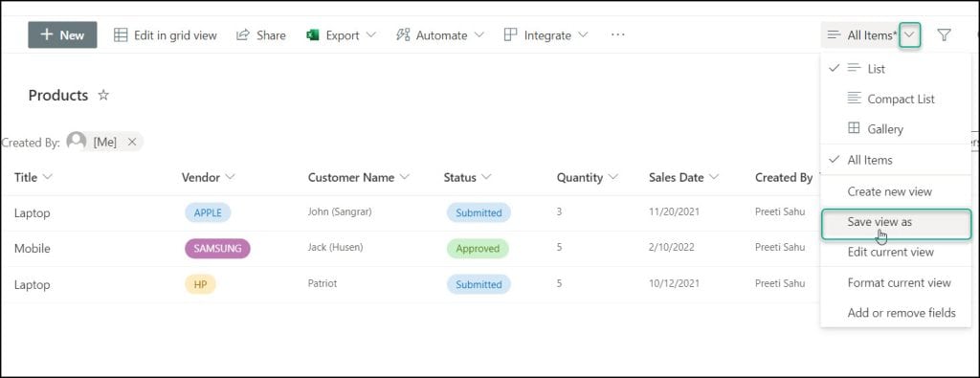980x378 pixels.
Task: Click Submitted status in HP row
Action: [479, 284]
